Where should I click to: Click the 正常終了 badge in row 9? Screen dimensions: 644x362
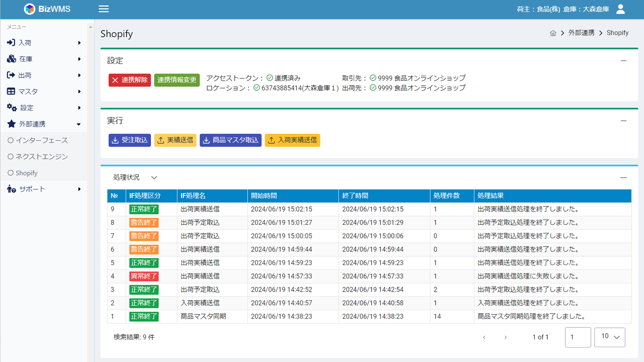point(144,209)
